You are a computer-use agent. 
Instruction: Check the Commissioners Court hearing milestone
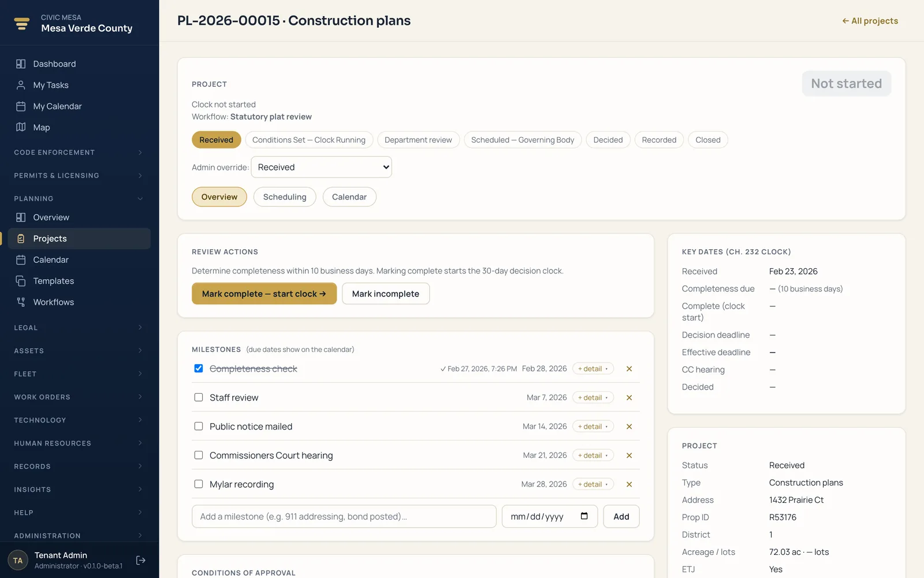point(199,455)
